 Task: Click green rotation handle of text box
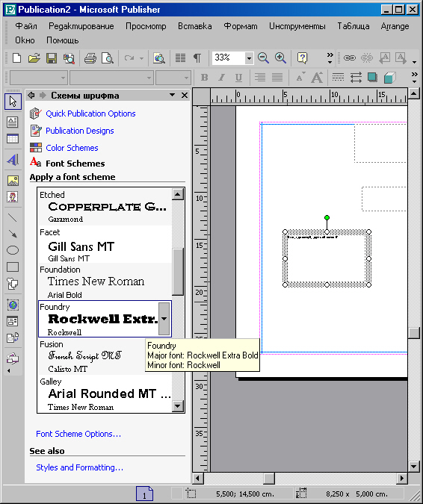327,218
